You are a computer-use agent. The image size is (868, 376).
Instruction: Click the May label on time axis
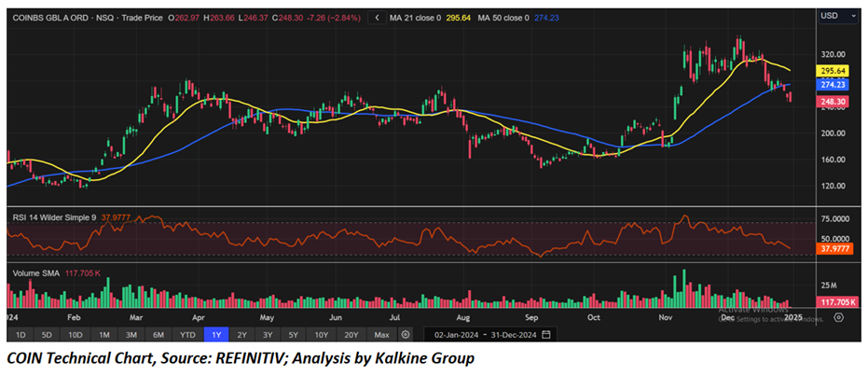click(268, 318)
